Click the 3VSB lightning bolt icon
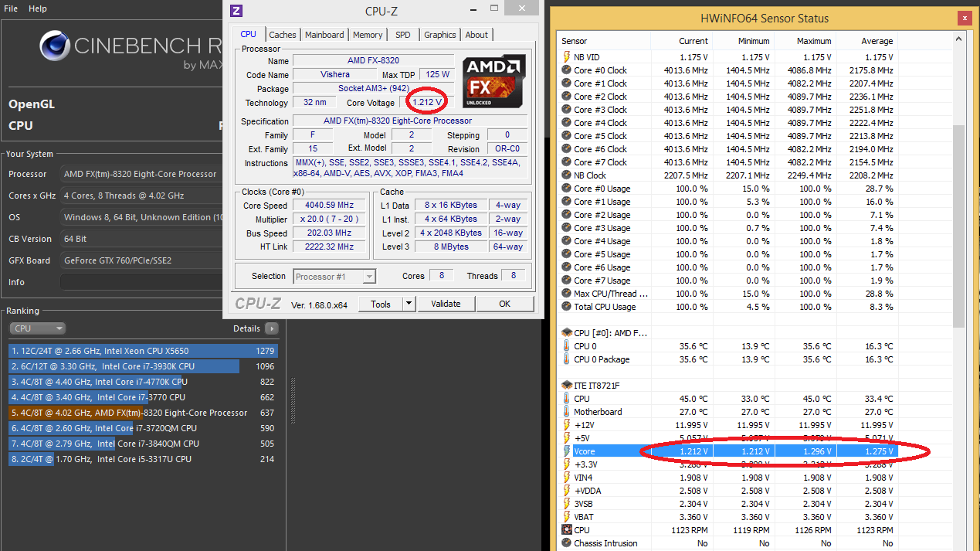Viewport: 980px width, 551px height. pyautogui.click(x=567, y=504)
